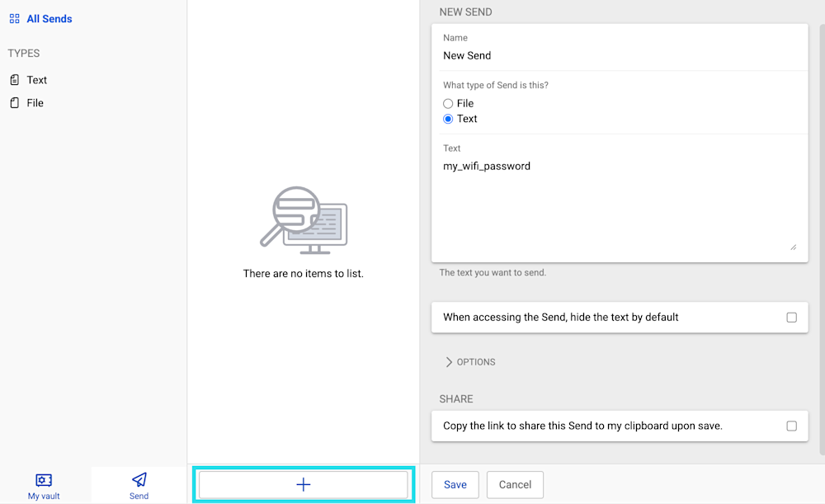Filter Sends by File type
This screenshot has width=825, height=504.
[x=35, y=102]
